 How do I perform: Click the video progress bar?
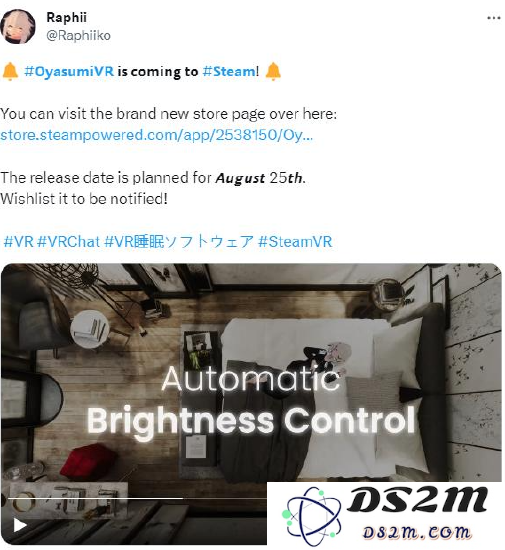[137, 498]
